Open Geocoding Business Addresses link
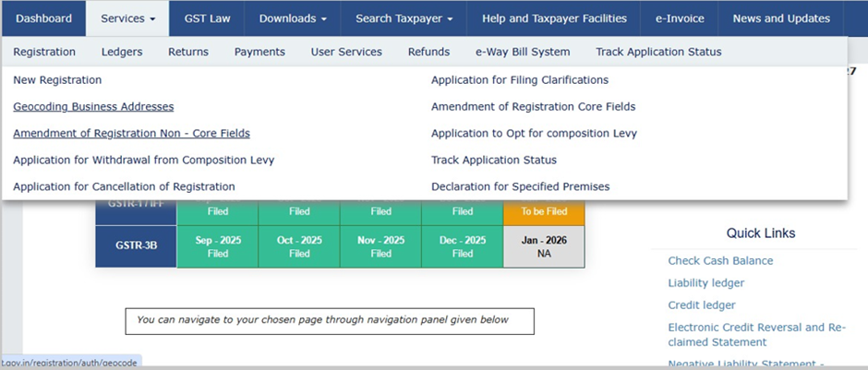This screenshot has width=868, height=370. (x=93, y=107)
